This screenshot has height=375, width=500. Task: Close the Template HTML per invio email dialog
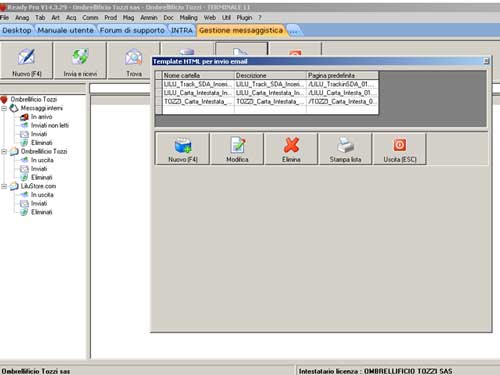(x=486, y=61)
